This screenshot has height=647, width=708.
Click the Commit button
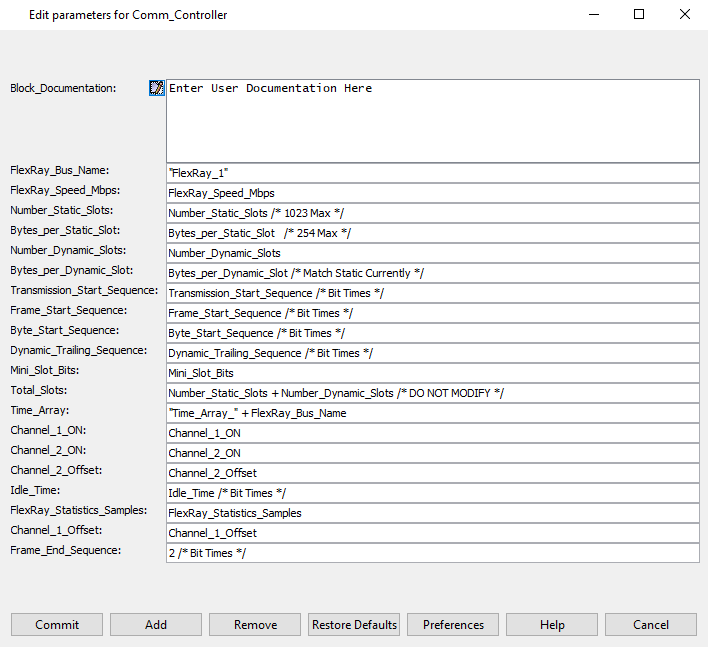coord(57,625)
